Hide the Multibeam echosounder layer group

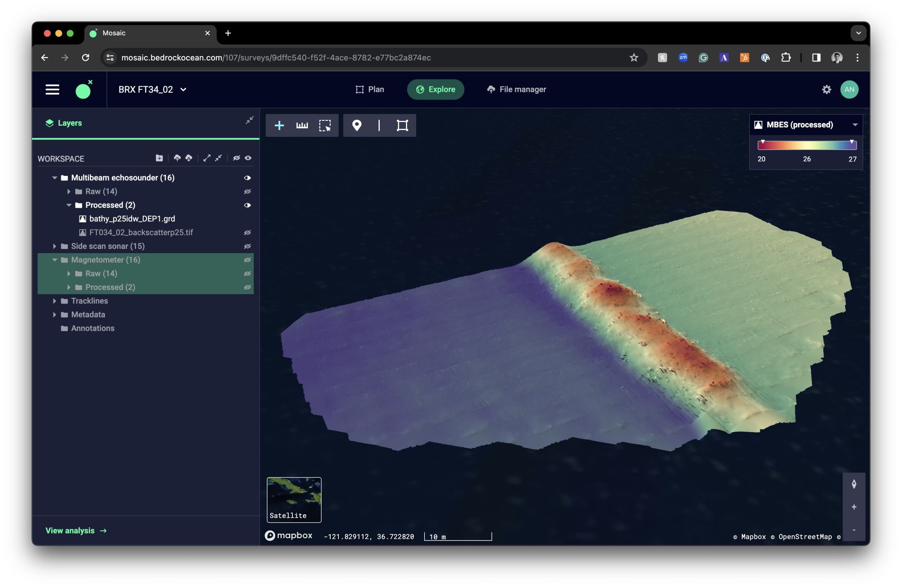pyautogui.click(x=247, y=178)
